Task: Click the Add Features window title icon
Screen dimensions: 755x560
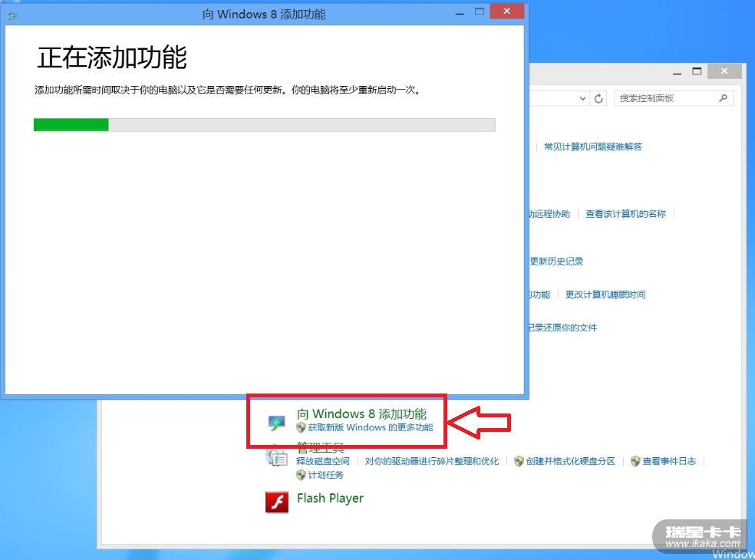Action: [x=12, y=16]
